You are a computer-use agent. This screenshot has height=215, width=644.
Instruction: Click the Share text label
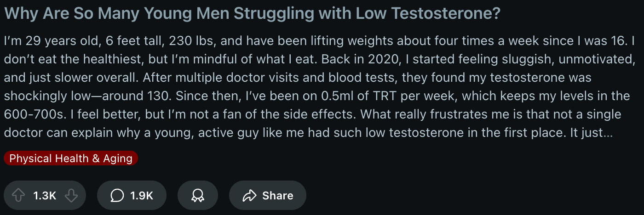point(277,196)
